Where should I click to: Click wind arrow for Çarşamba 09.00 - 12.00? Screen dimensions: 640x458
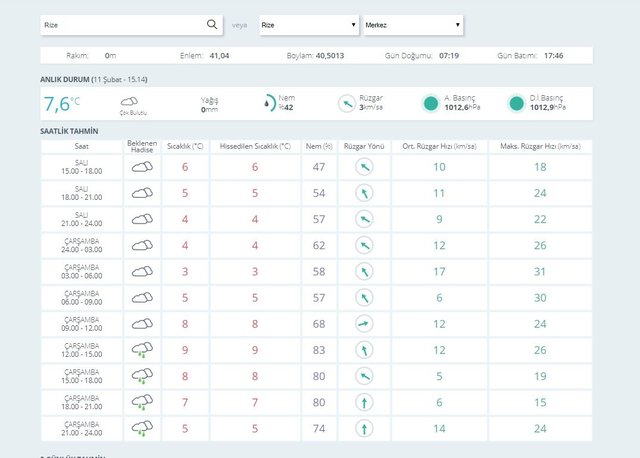click(x=364, y=323)
